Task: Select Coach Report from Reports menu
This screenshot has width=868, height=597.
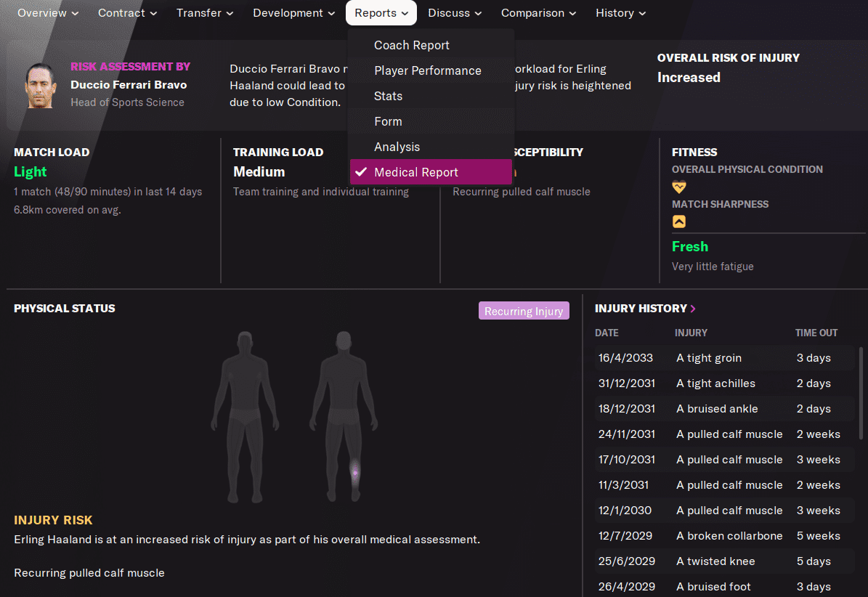Action: pos(431,45)
